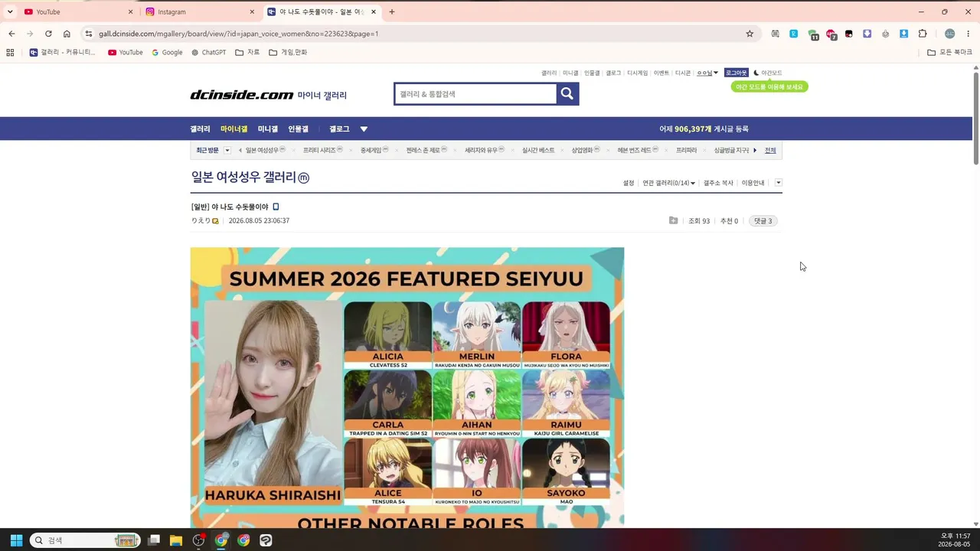Image resolution: width=980 pixels, height=551 pixels.
Task: Open the browser home page icon
Action: (67, 34)
